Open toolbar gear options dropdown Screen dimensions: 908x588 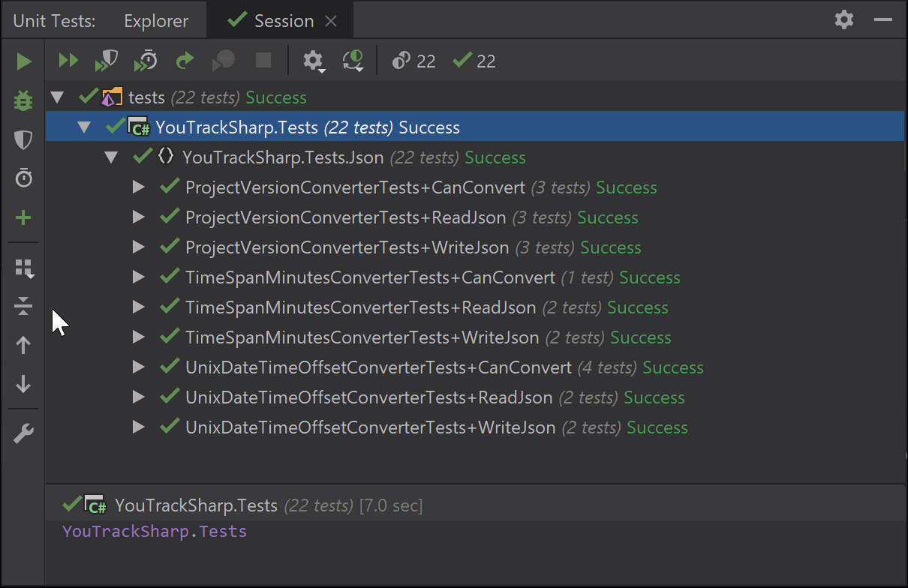[314, 61]
